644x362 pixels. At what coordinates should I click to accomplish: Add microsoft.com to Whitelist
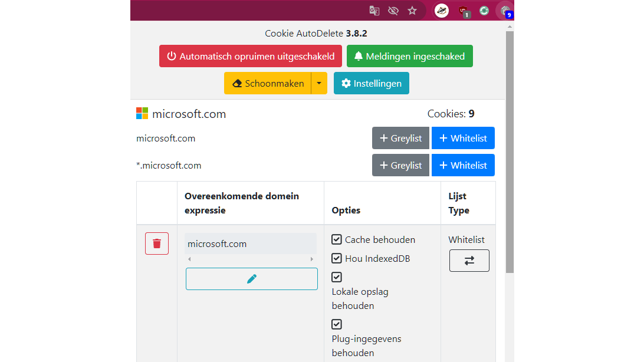463,138
